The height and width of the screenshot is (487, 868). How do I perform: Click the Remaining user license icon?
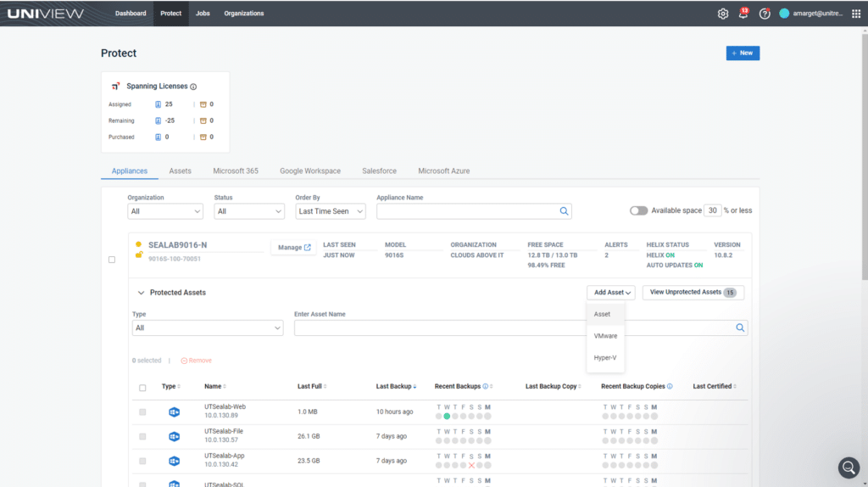coord(158,120)
